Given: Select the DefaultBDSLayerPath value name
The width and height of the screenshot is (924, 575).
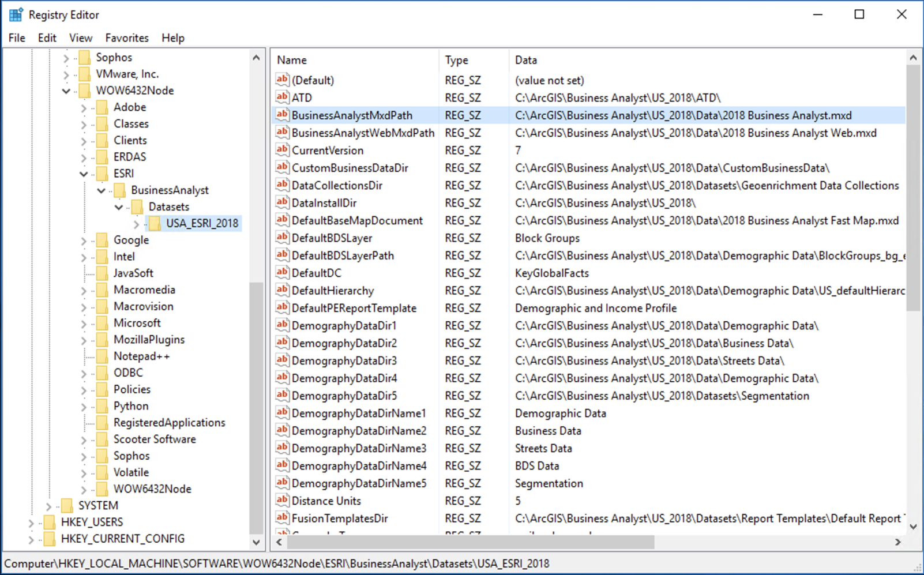Looking at the screenshot, I should [343, 255].
